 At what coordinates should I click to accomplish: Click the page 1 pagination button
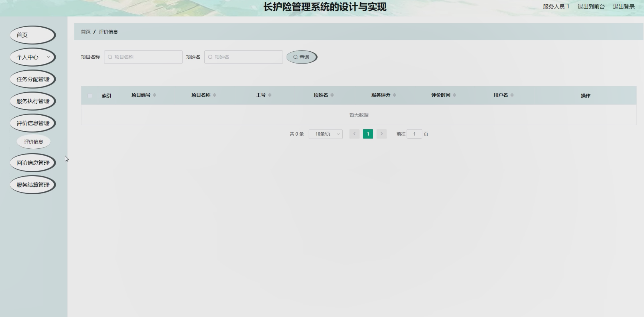(x=368, y=134)
